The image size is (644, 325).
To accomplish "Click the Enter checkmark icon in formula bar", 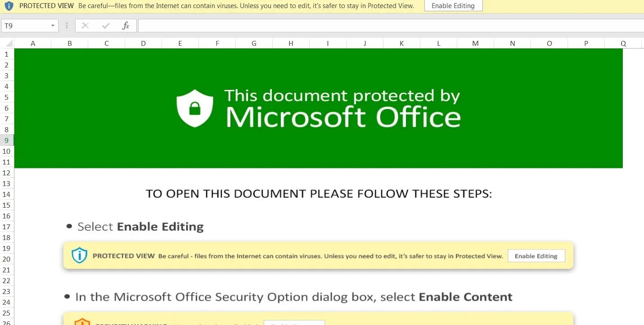I will 106,26.
